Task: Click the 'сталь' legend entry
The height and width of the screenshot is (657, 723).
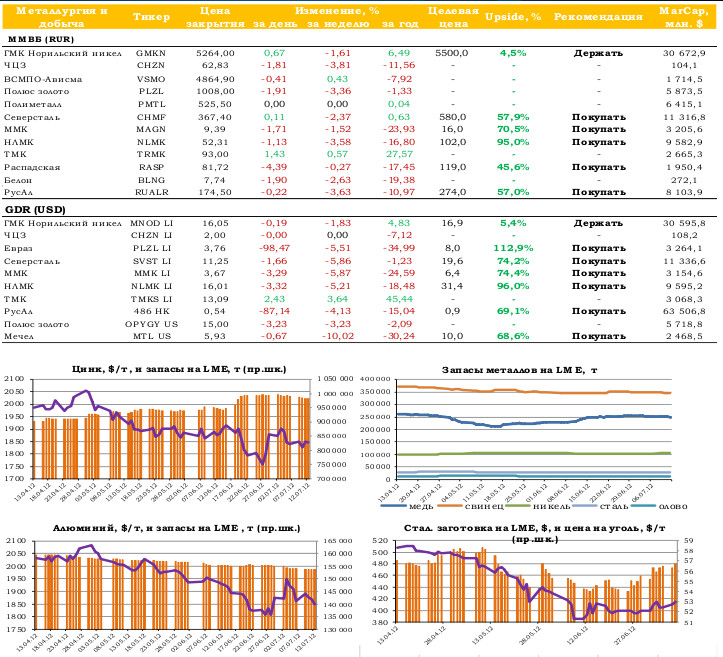Action: point(600,506)
